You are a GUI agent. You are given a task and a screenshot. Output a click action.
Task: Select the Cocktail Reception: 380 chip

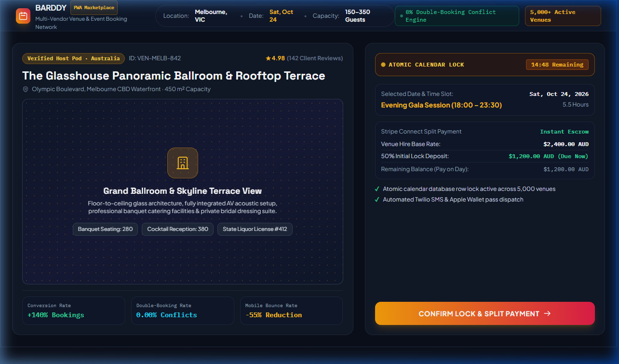[178, 229]
